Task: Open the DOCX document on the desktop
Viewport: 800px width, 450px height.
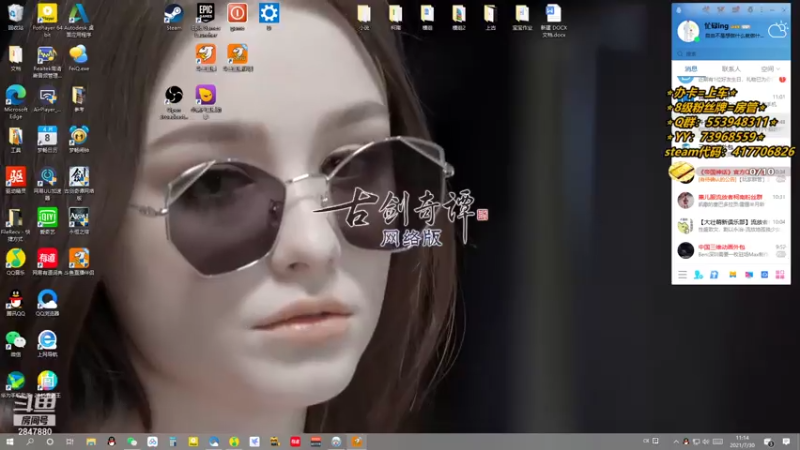Action: click(x=554, y=19)
